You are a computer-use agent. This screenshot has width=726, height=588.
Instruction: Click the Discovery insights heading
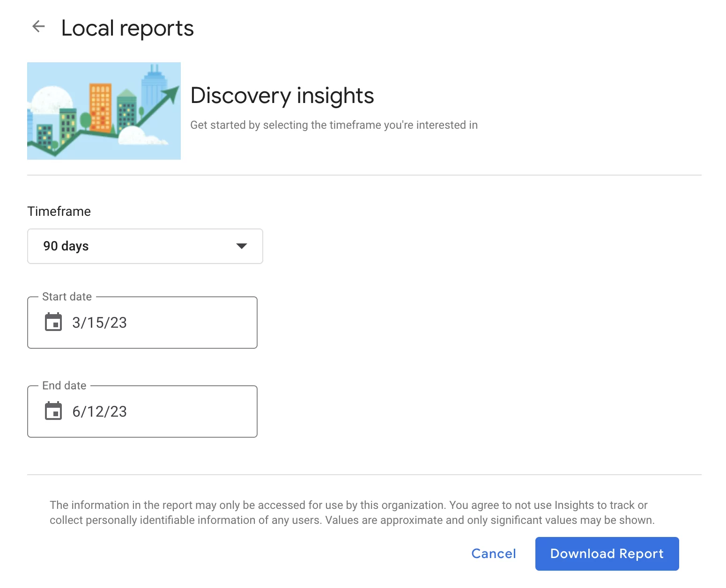[282, 96]
